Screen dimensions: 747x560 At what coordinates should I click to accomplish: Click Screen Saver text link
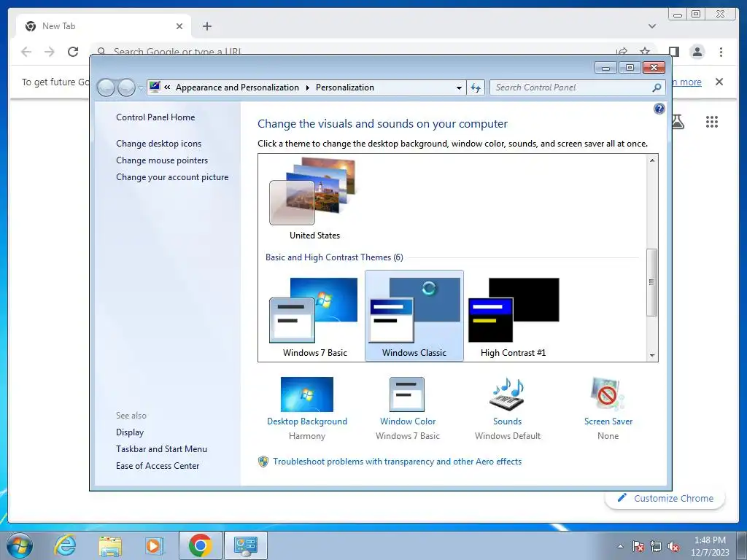pyautogui.click(x=608, y=421)
